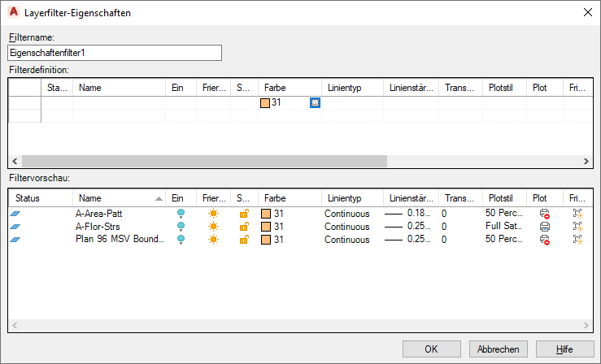Viewport: 601px width, 364px height.
Task: Click status icon of A-Flor-Strs layer
Action: [x=15, y=227]
